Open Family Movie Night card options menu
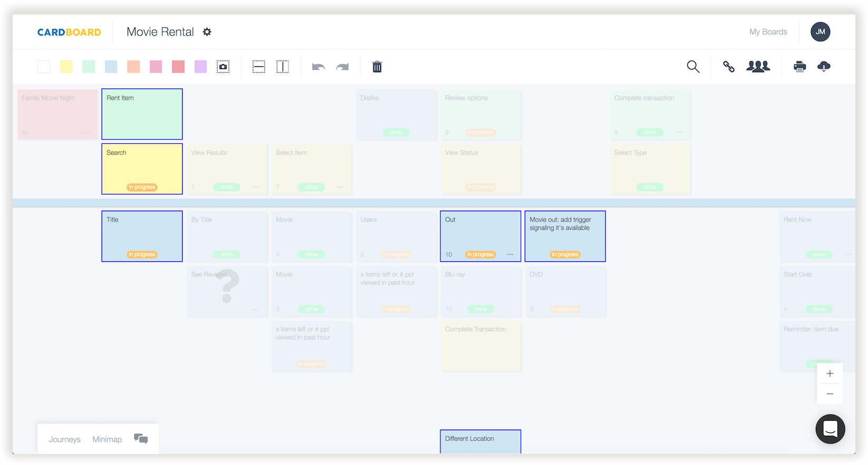Image resolution: width=868 pixels, height=465 pixels. (x=87, y=132)
